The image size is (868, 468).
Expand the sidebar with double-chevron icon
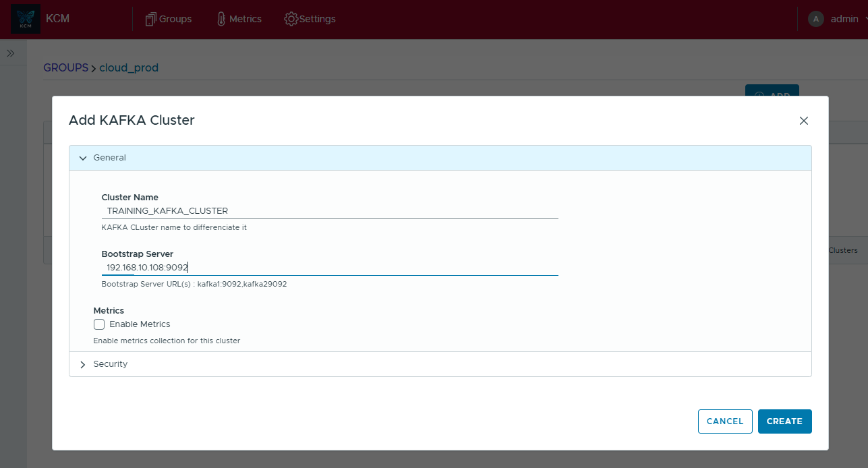[11, 53]
